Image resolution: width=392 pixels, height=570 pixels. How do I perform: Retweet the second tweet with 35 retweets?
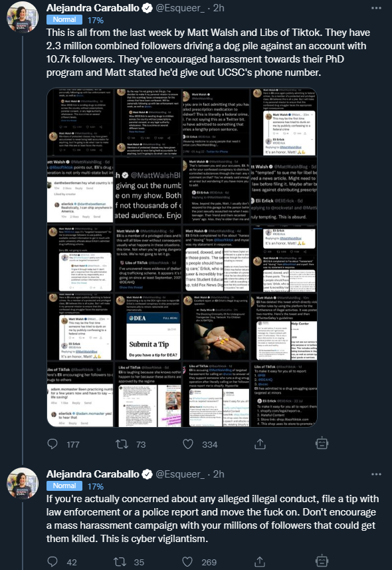(x=120, y=561)
